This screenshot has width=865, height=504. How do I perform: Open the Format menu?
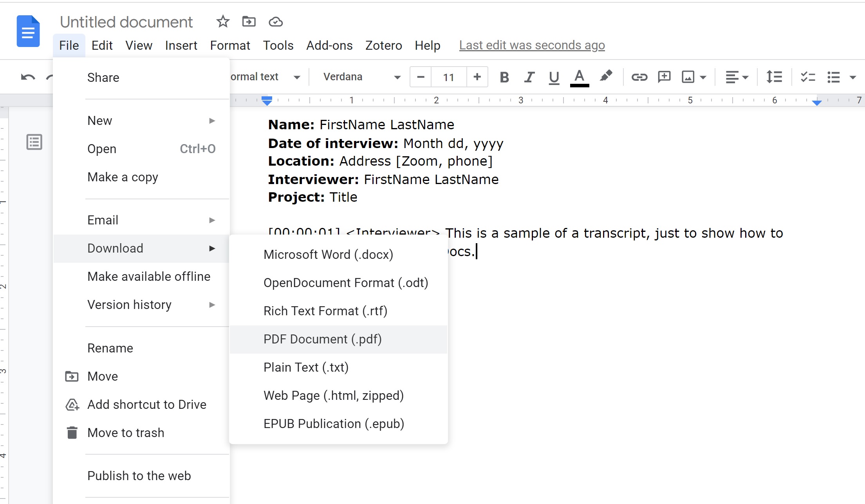(230, 45)
